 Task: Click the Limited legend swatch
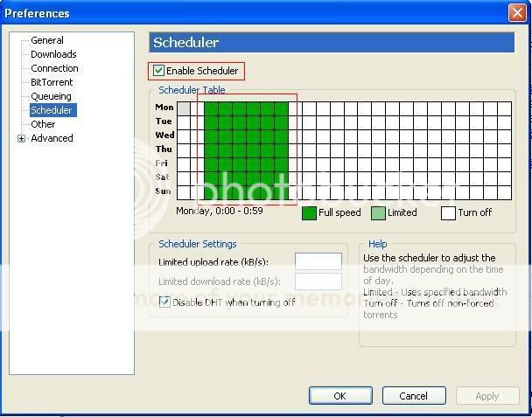point(378,213)
